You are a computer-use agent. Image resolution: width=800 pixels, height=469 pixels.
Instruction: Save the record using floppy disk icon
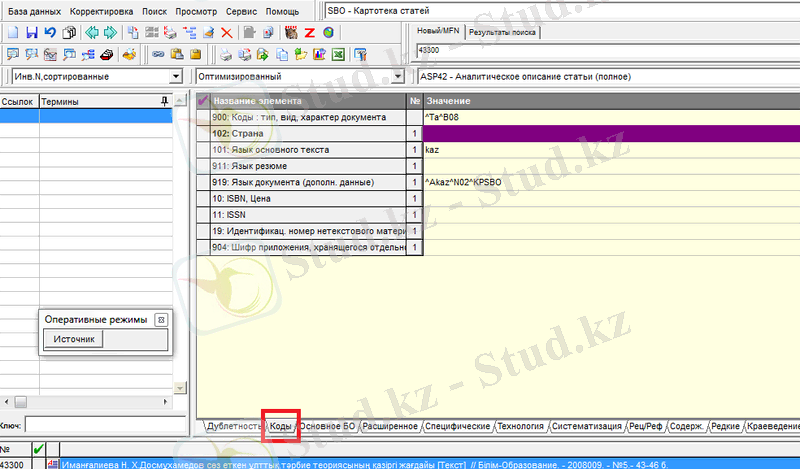32,33
